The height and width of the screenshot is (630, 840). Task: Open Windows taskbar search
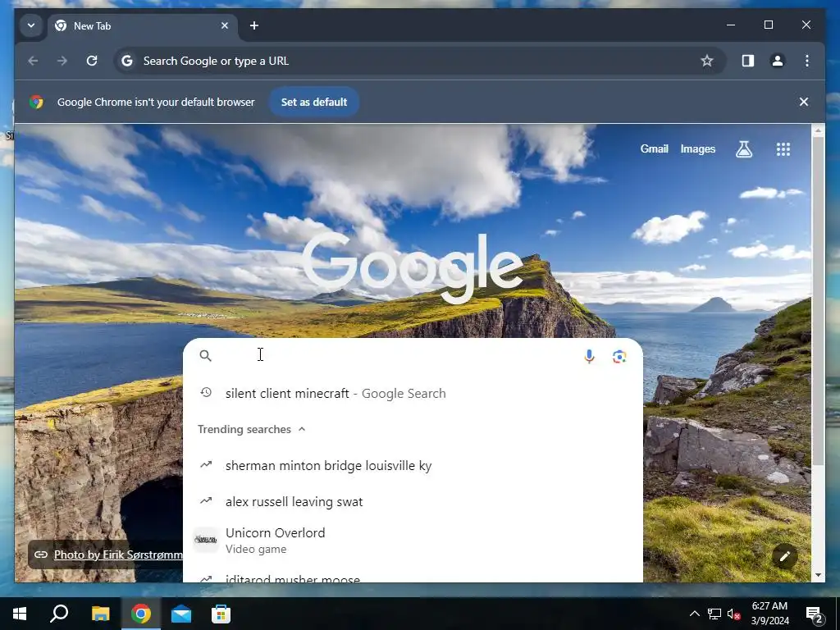click(x=59, y=614)
